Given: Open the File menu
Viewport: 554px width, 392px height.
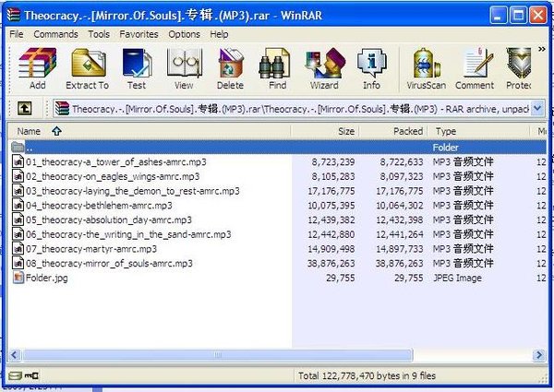Looking at the screenshot, I should [x=17, y=34].
